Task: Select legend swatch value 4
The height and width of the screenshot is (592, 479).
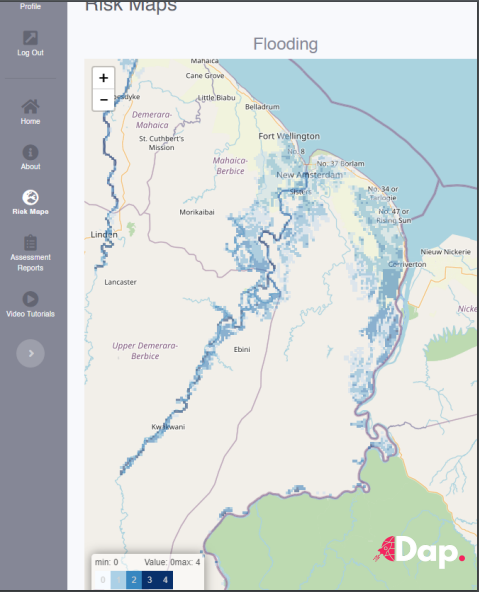Action: pyautogui.click(x=165, y=580)
